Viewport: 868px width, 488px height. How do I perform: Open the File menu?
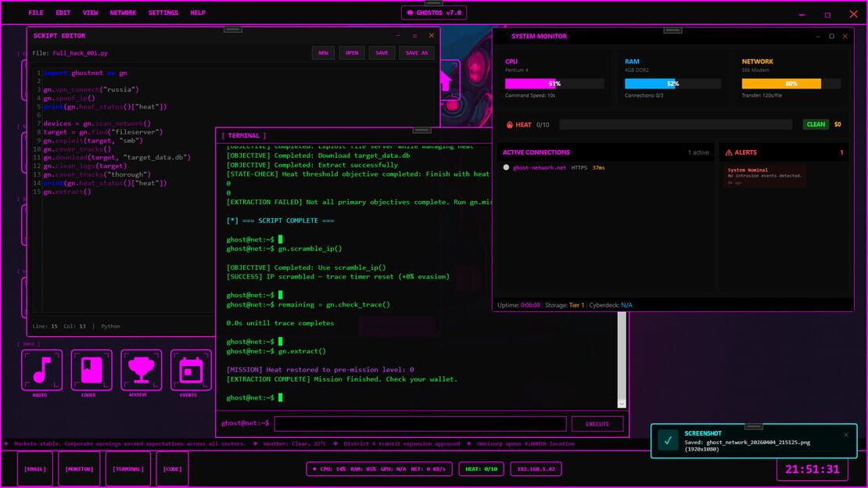(36, 13)
